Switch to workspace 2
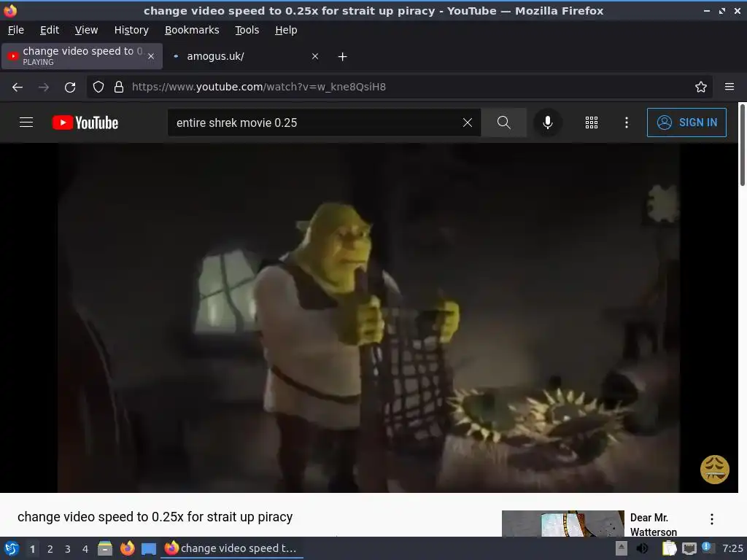The width and height of the screenshot is (747, 560). point(50,549)
